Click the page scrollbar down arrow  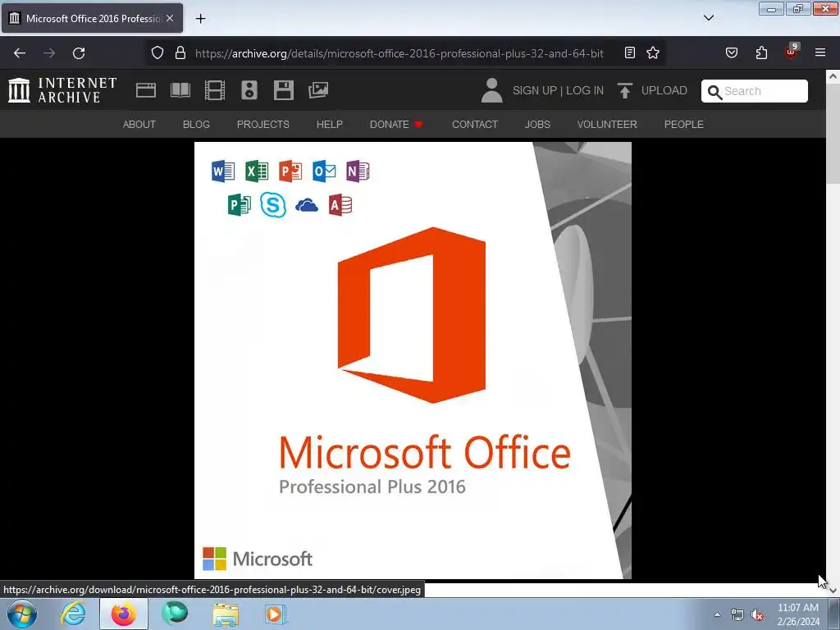(x=833, y=591)
